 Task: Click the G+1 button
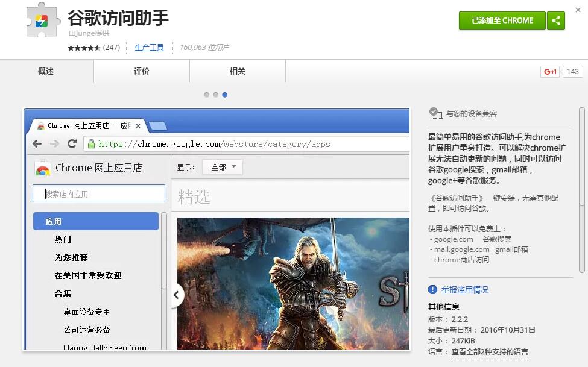click(x=550, y=72)
